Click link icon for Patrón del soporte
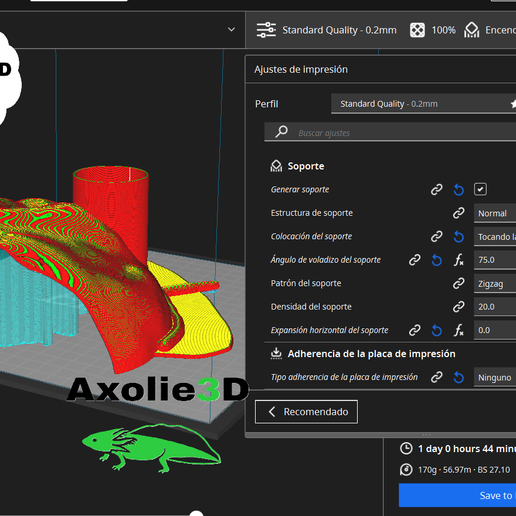The image size is (516, 516). pos(458,283)
